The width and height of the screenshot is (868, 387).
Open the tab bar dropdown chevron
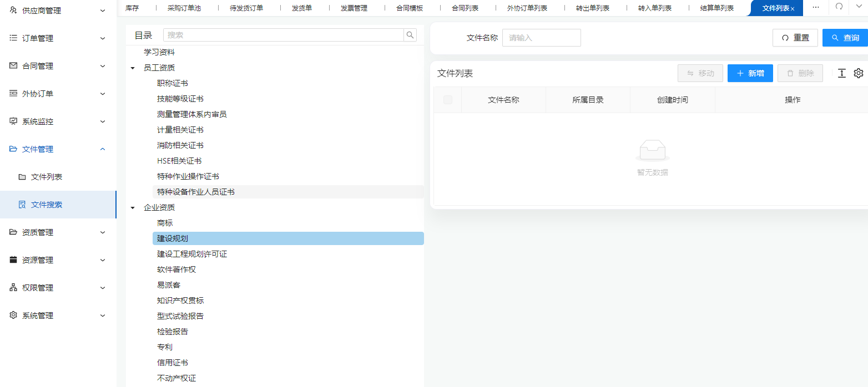(858, 7)
